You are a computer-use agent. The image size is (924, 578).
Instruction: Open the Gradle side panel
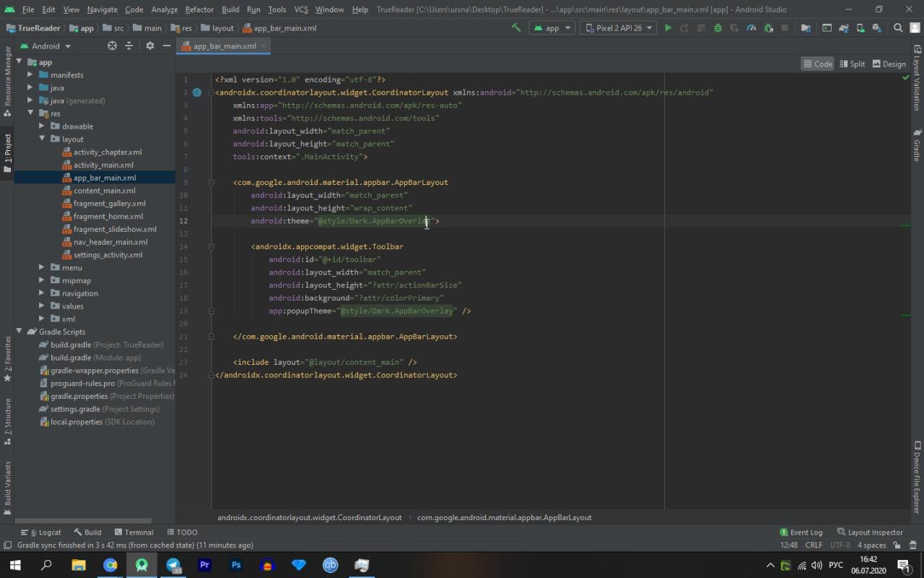[917, 145]
